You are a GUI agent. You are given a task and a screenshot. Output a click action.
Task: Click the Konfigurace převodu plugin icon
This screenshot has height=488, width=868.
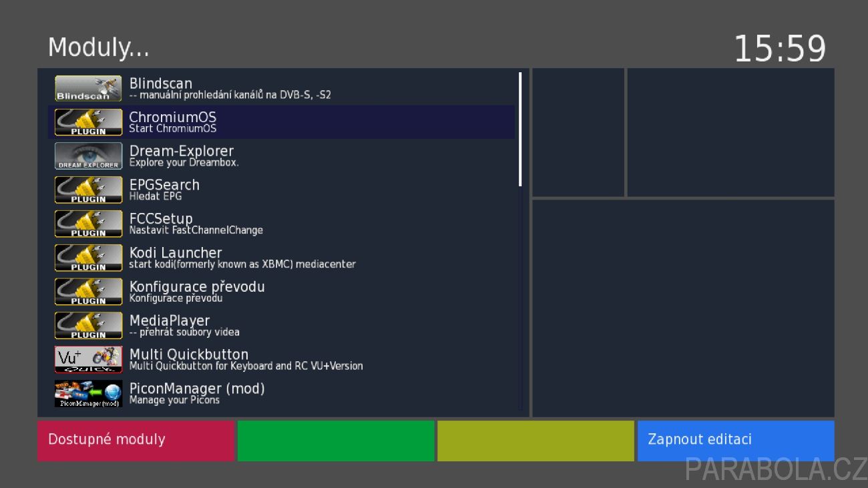pos(88,292)
